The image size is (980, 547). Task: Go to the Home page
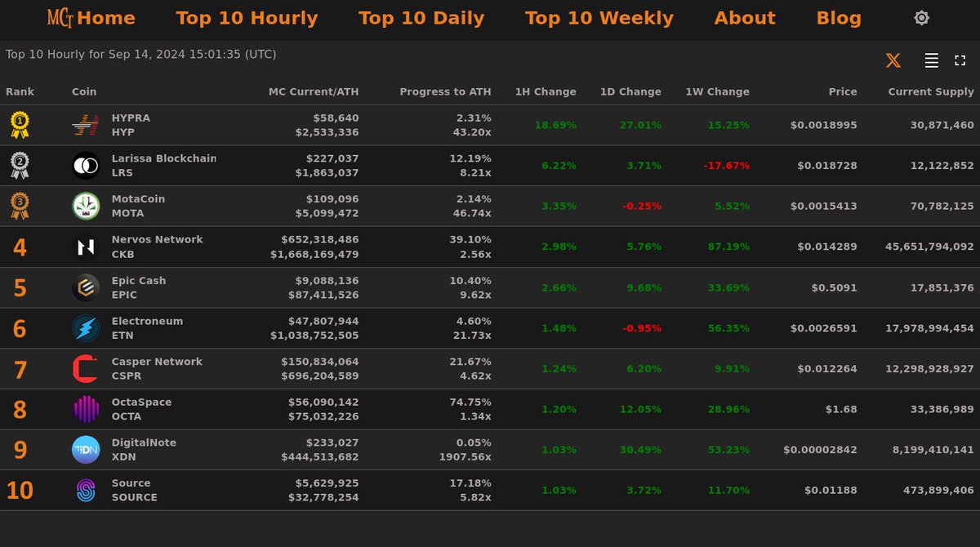(x=106, y=18)
